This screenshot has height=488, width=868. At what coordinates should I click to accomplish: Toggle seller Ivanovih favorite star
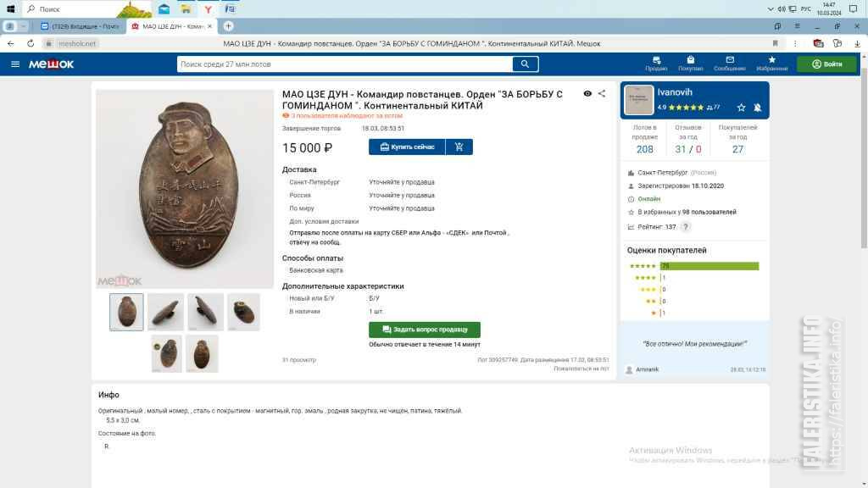(x=741, y=108)
